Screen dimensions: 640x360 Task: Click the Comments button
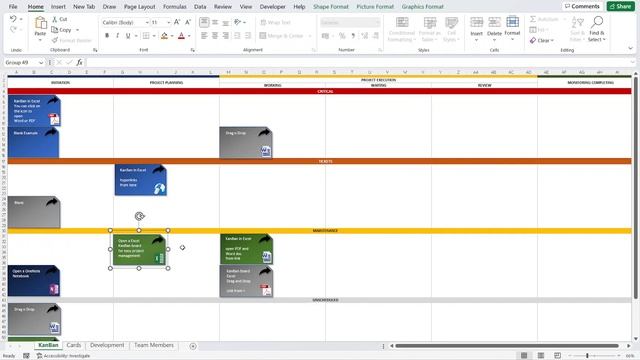(x=582, y=6)
